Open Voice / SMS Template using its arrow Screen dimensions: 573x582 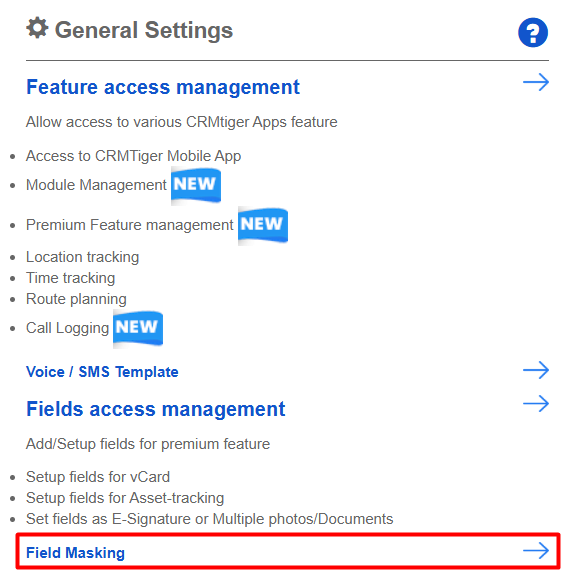pyautogui.click(x=536, y=370)
